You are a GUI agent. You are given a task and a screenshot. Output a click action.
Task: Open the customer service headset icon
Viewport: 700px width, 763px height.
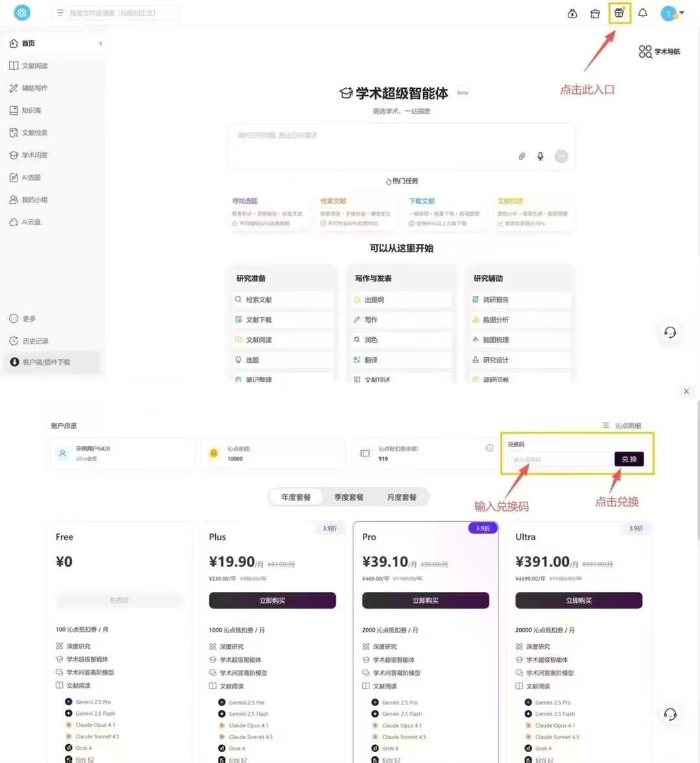670,333
